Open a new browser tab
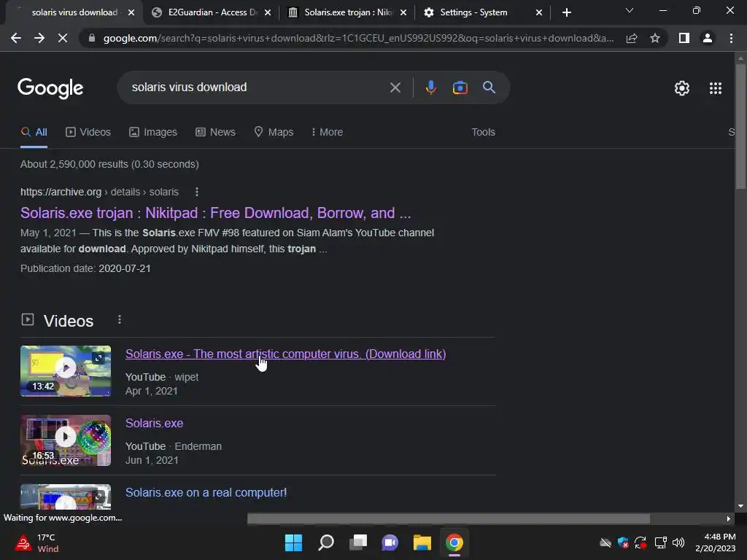This screenshot has height=560, width=747. [x=566, y=12]
